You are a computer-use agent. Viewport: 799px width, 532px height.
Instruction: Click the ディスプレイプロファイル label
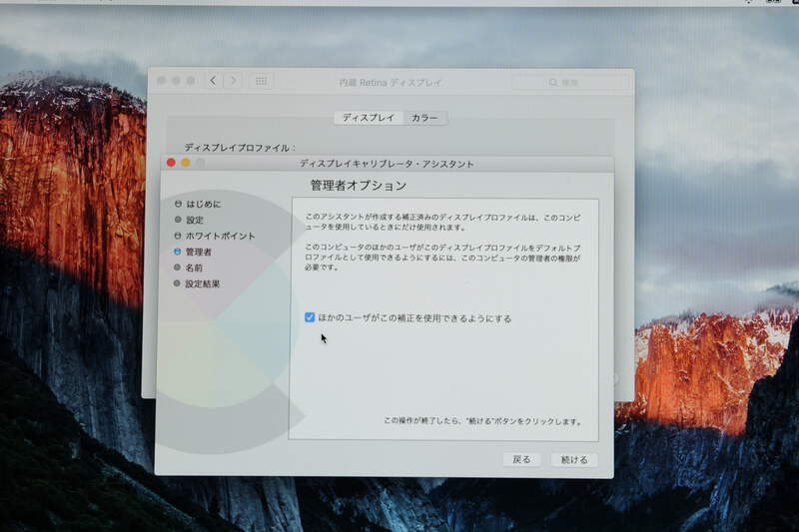click(x=240, y=148)
